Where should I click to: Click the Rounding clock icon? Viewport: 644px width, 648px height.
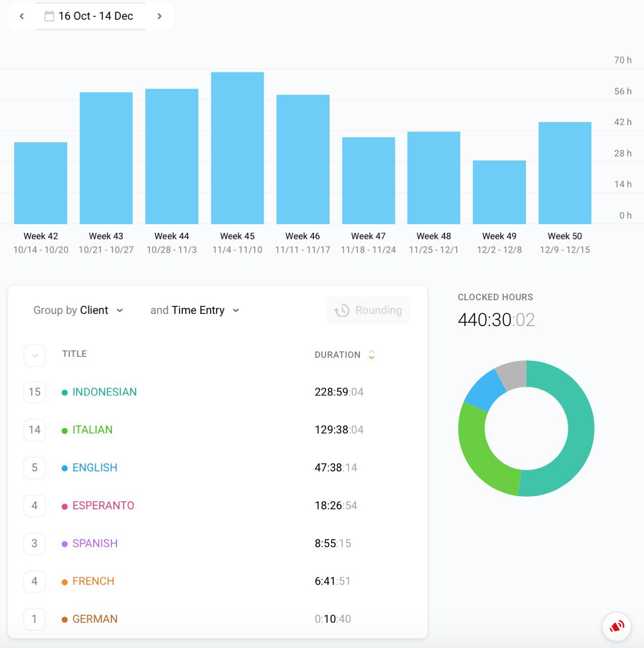point(342,310)
